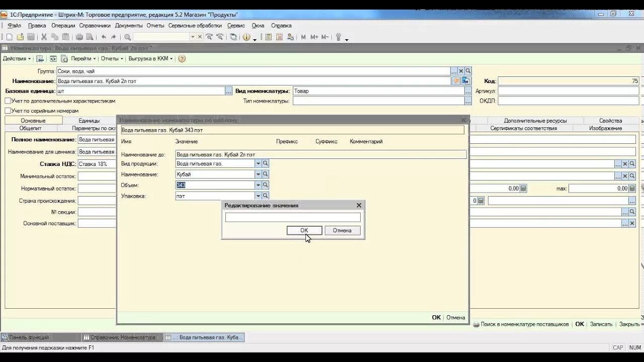Click Записать button in Номенклатура form

coord(601,324)
